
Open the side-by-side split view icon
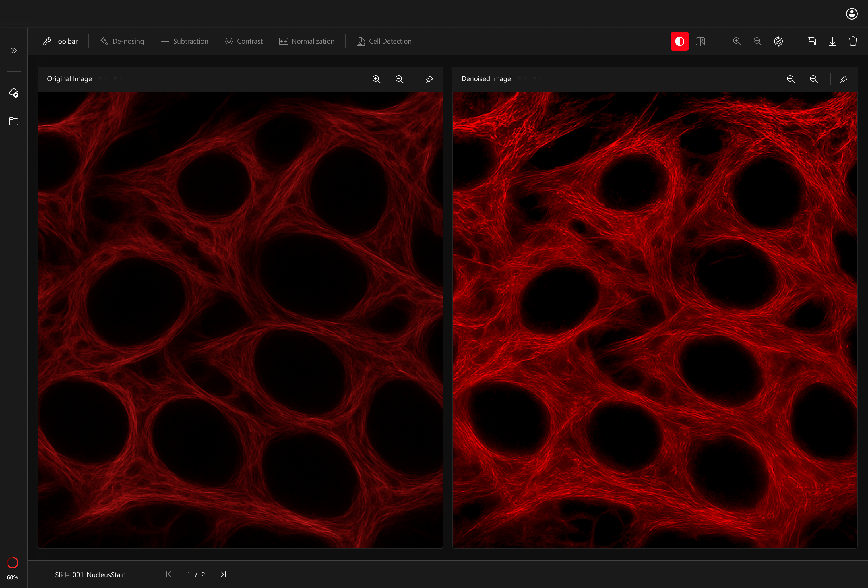pyautogui.click(x=700, y=41)
